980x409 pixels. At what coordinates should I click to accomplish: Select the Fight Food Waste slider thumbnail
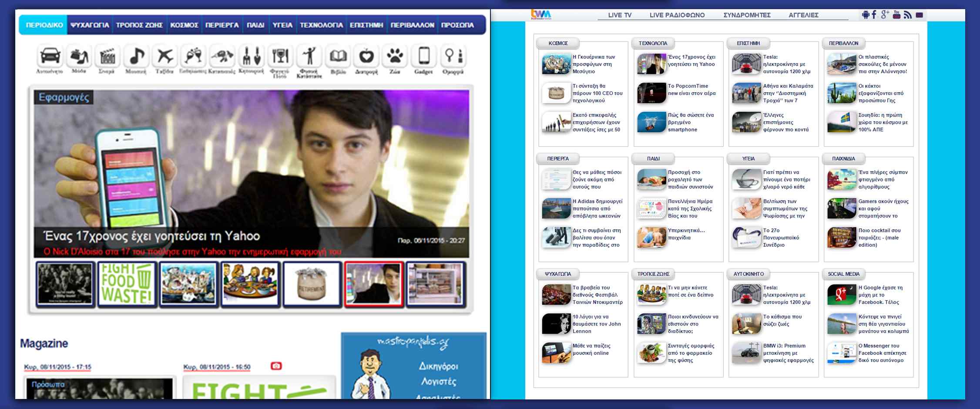127,284
